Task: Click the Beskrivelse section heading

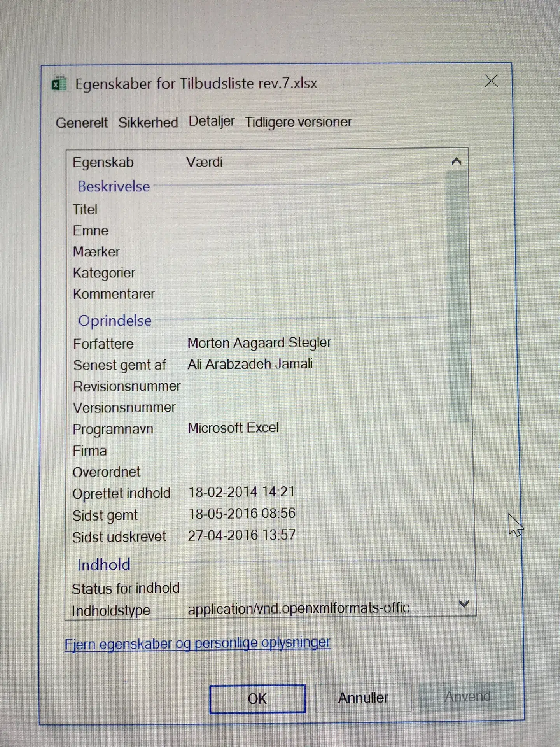Action: [114, 186]
